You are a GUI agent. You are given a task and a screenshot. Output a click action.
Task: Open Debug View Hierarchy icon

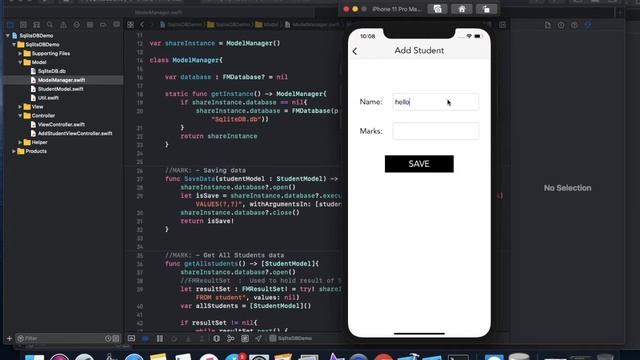pyautogui.click(x=216, y=338)
